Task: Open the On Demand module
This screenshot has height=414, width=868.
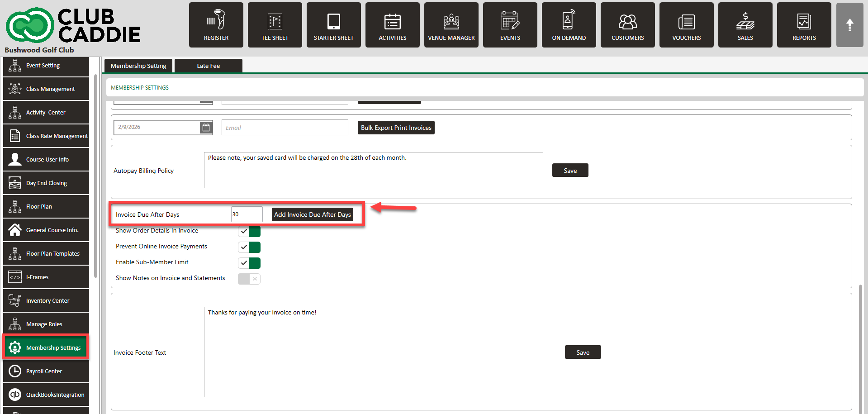Action: click(569, 25)
